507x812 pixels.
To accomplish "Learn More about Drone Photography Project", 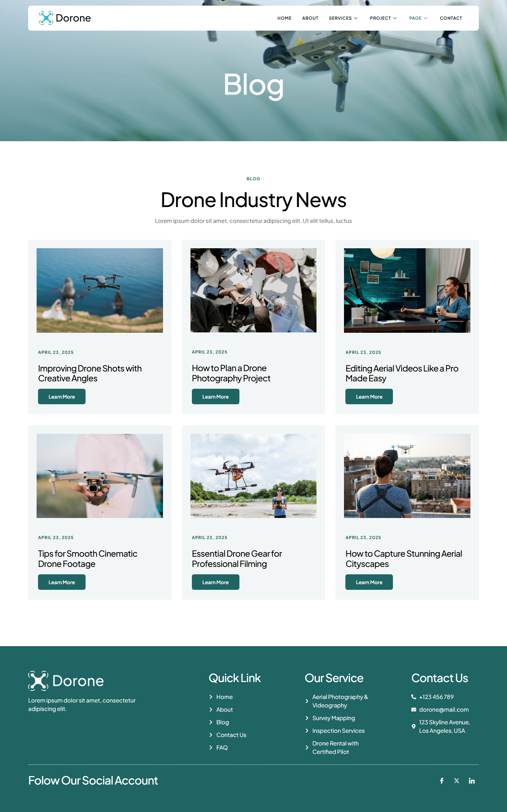I will [x=215, y=396].
